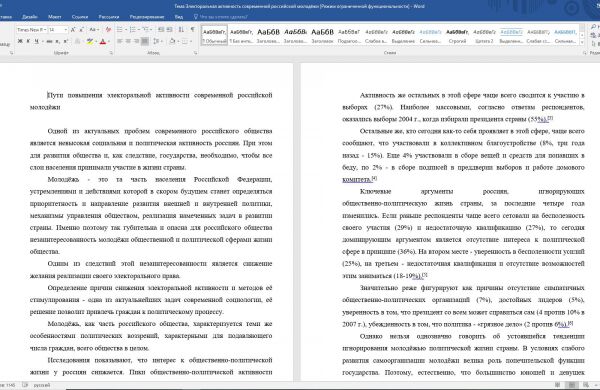
Task: Toggle italic (К) formatting
Action: [28, 41]
